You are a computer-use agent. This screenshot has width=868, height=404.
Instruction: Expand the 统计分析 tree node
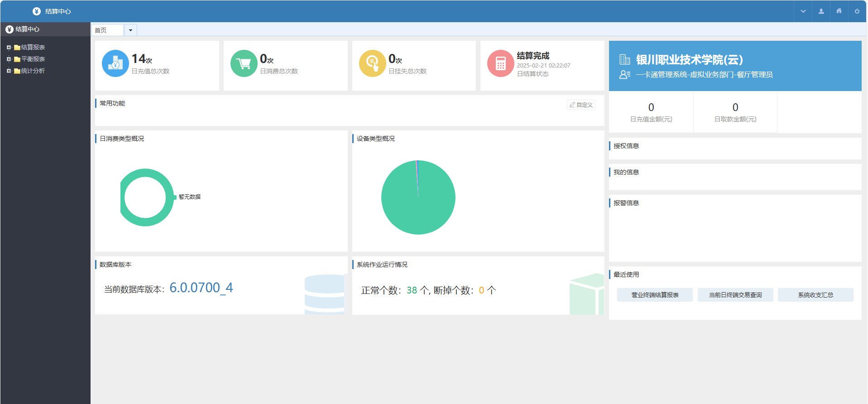pyautogui.click(x=9, y=71)
